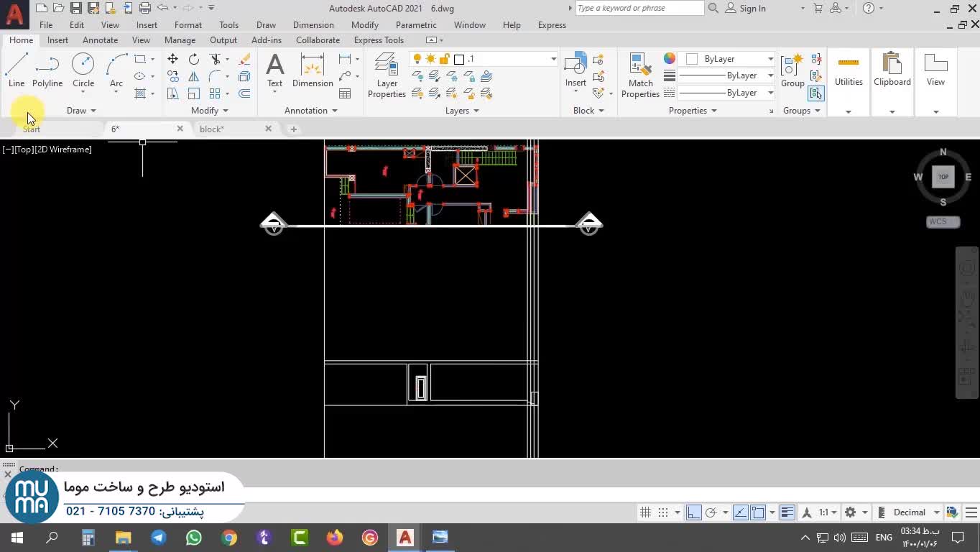Open the Parametric menu

pyautogui.click(x=415, y=24)
